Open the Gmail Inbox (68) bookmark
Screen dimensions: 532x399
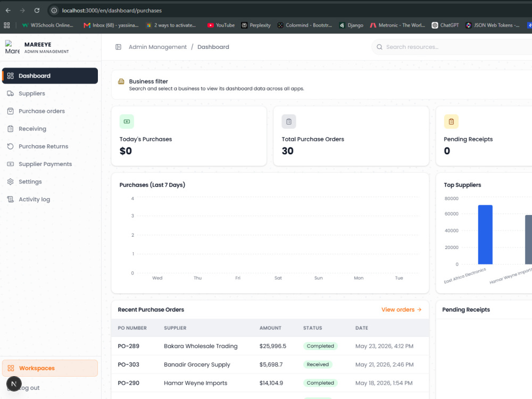(x=111, y=25)
